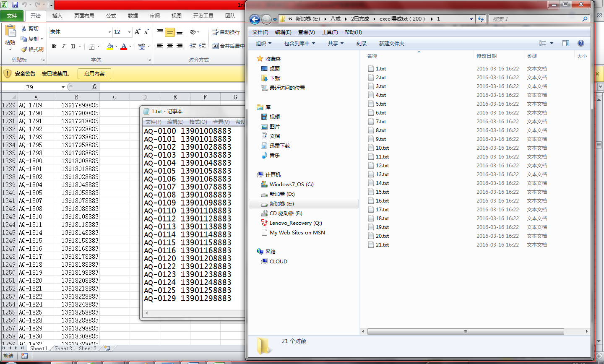Click the Explorer back navigation arrow
This screenshot has width=604, height=364.
point(254,19)
